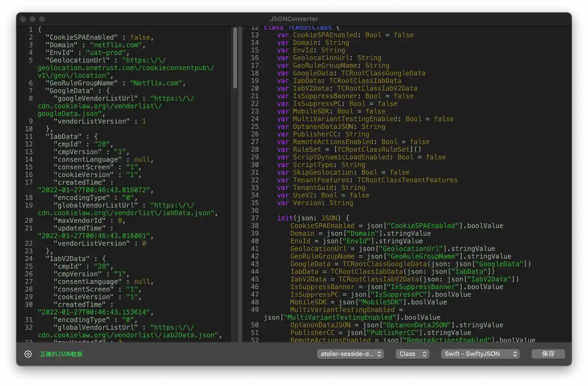588x386 pixels.
Task: Click the JSONConverter window title
Action: pyautogui.click(x=294, y=19)
